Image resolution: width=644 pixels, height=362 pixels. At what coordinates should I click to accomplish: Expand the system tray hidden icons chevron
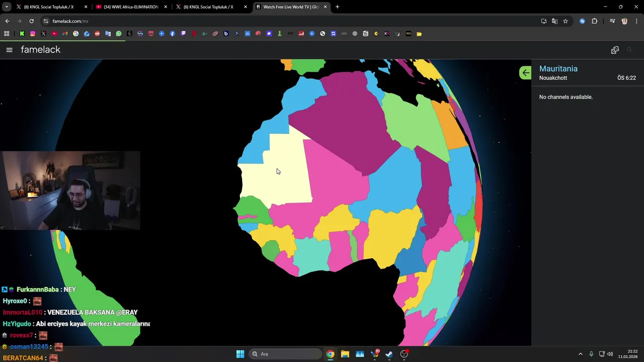pos(580,354)
